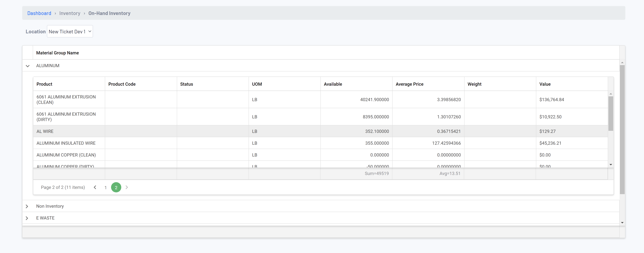Select page 1 in pagination
644x253 pixels.
click(x=105, y=187)
